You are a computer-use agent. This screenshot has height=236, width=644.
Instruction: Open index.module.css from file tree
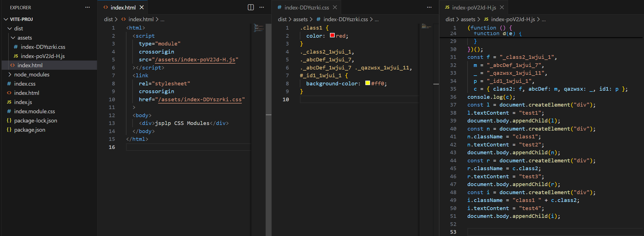(x=34, y=111)
